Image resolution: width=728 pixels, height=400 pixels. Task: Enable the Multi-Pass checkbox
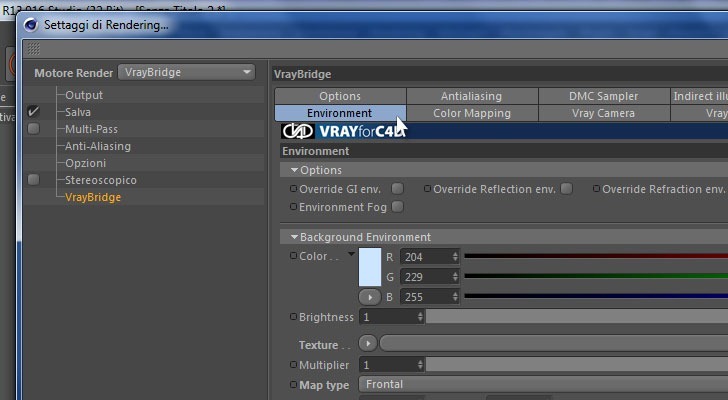point(33,129)
